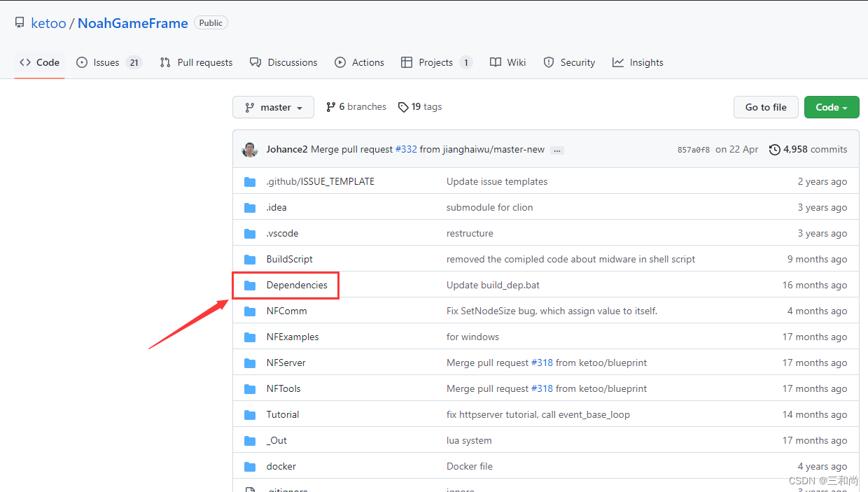Click the NFServer folder icon
The image size is (868, 492).
click(x=250, y=363)
